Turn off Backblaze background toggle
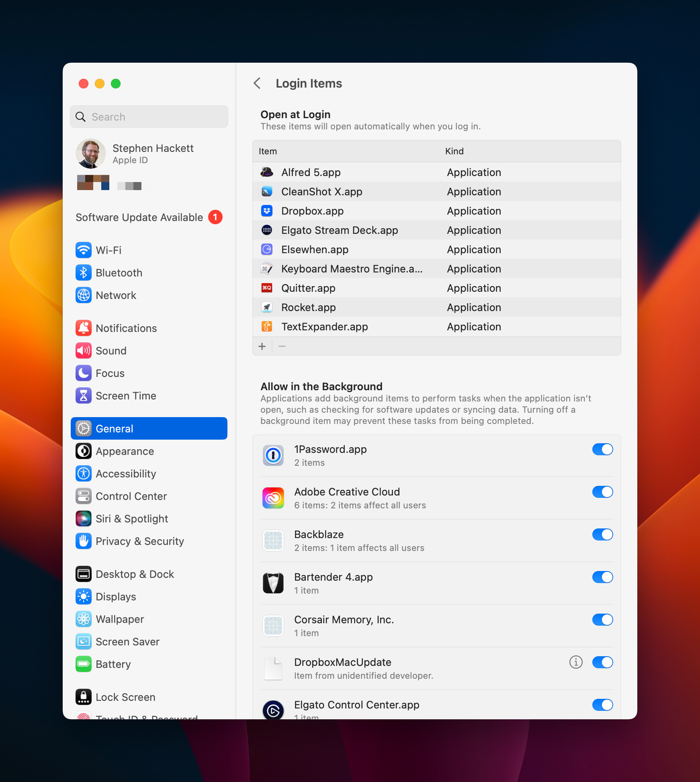The image size is (700, 782). [x=602, y=534]
